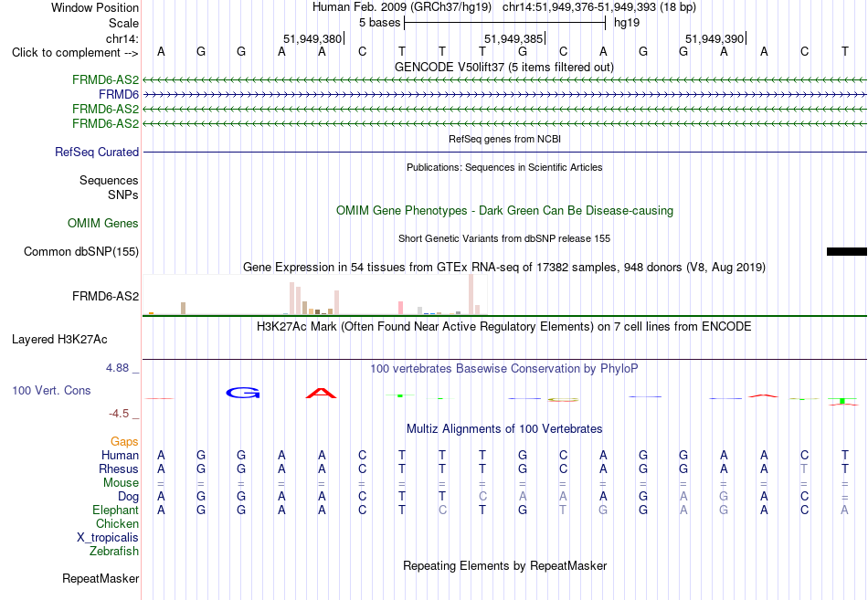Click the RepeatMasker track label
The image size is (868, 600).
pyautogui.click(x=101, y=578)
